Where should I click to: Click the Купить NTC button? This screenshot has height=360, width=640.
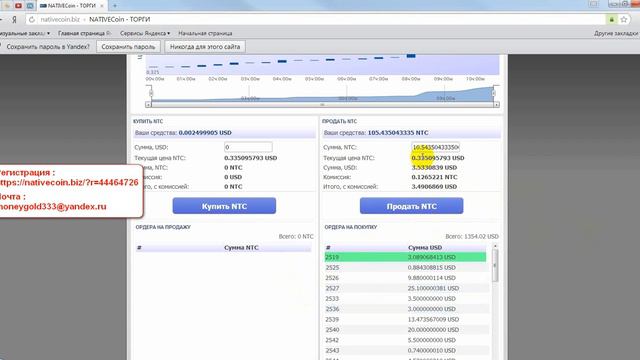224,206
